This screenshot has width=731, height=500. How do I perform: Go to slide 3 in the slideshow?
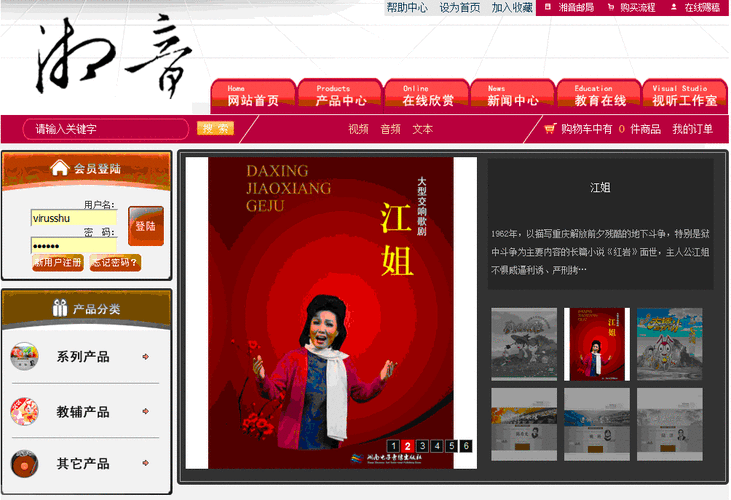[x=422, y=446]
